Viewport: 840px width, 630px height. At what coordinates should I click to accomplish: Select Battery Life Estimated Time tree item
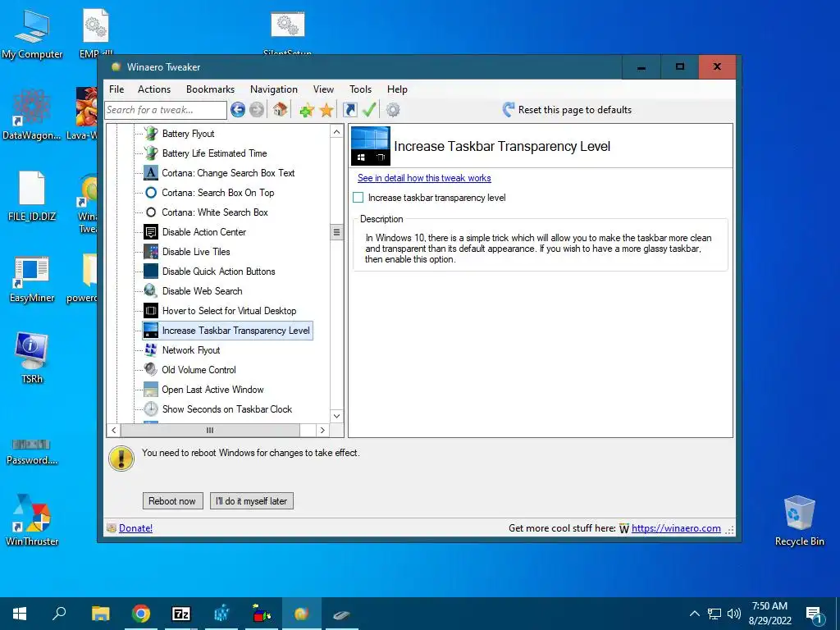tap(214, 153)
